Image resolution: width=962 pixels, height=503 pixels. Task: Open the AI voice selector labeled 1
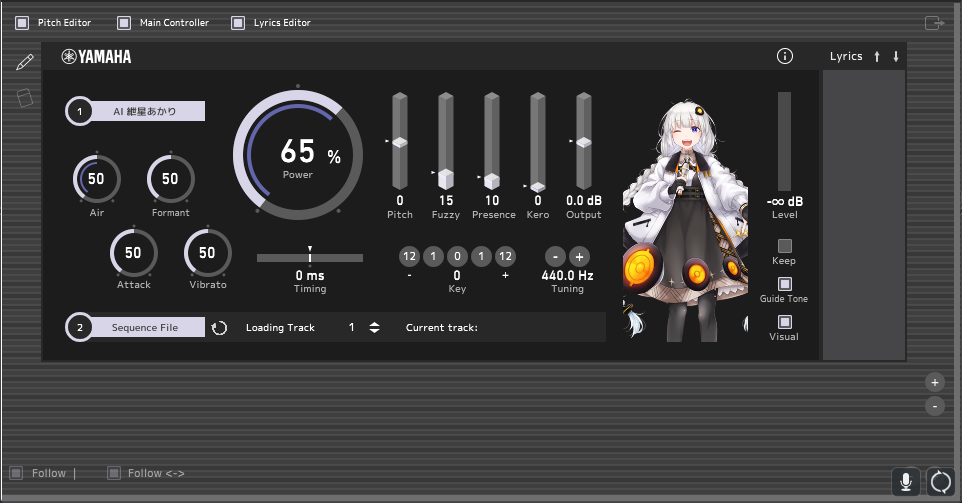point(143,111)
